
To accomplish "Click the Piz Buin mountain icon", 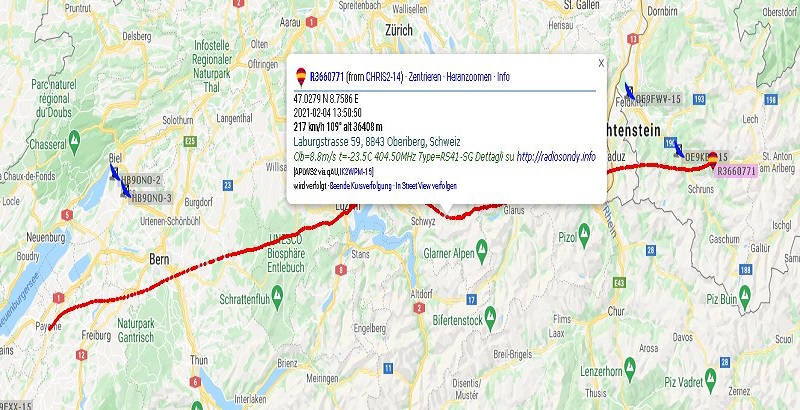I will tap(744, 293).
